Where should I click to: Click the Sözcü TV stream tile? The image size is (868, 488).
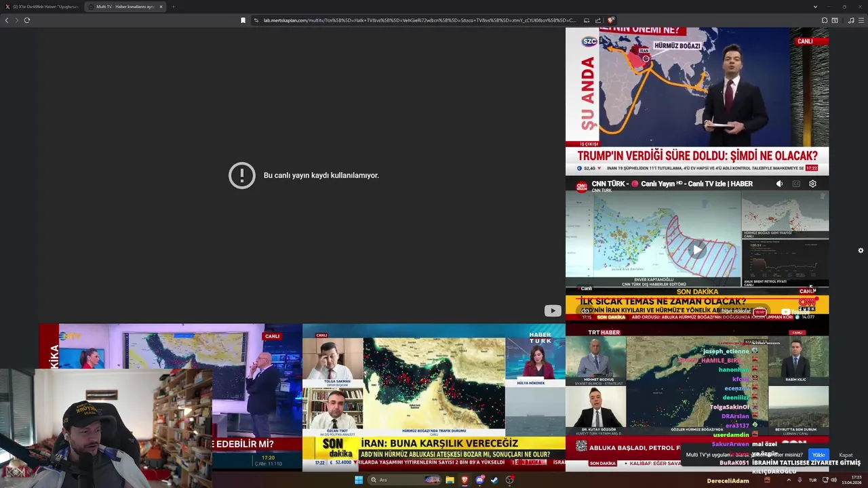697,101
